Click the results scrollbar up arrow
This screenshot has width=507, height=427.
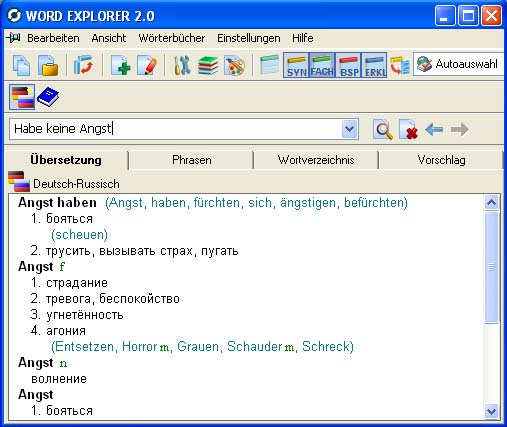click(492, 202)
